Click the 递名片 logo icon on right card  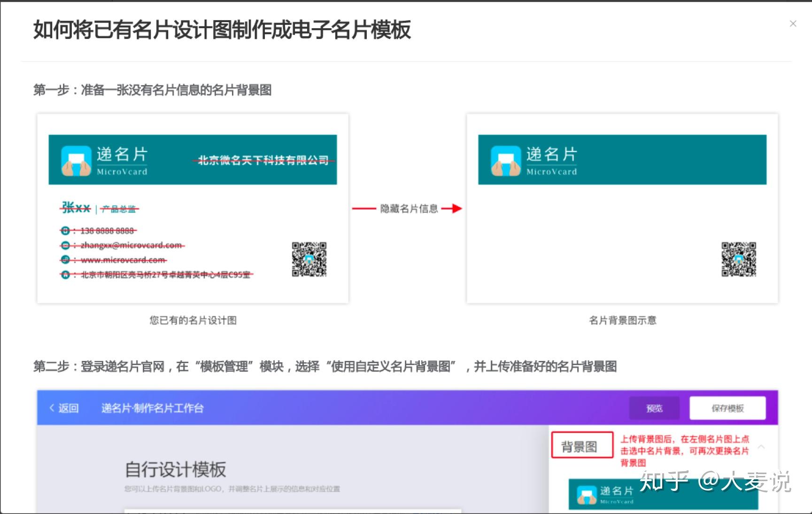(x=506, y=161)
